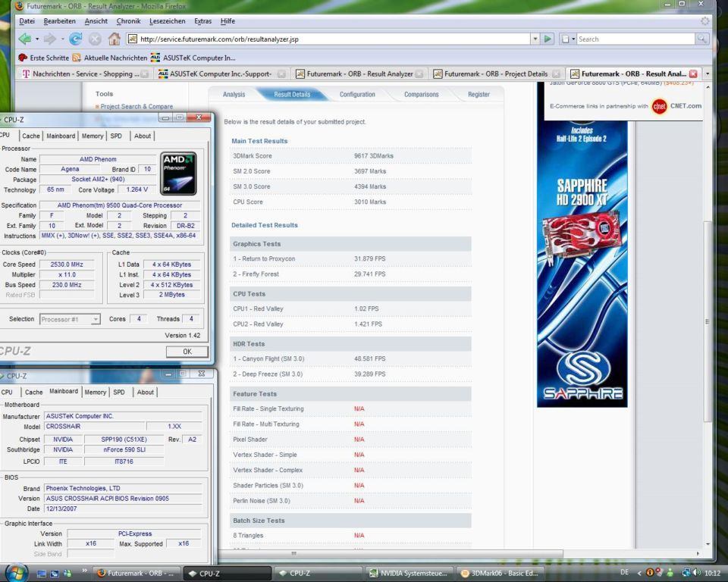Image resolution: width=728 pixels, height=582 pixels.
Task: Open Mainboard tab in upper CPU-Z window
Action: pos(61,136)
